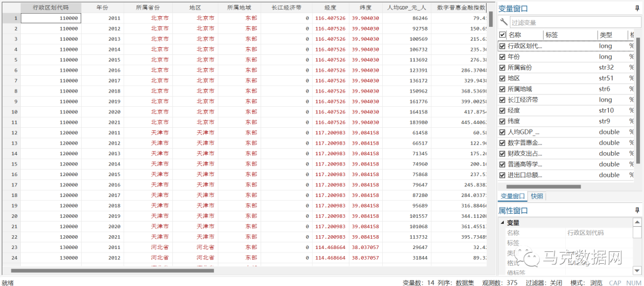Click the double type of 进出口总额 variable
The image size is (644, 286).
pos(609,175)
